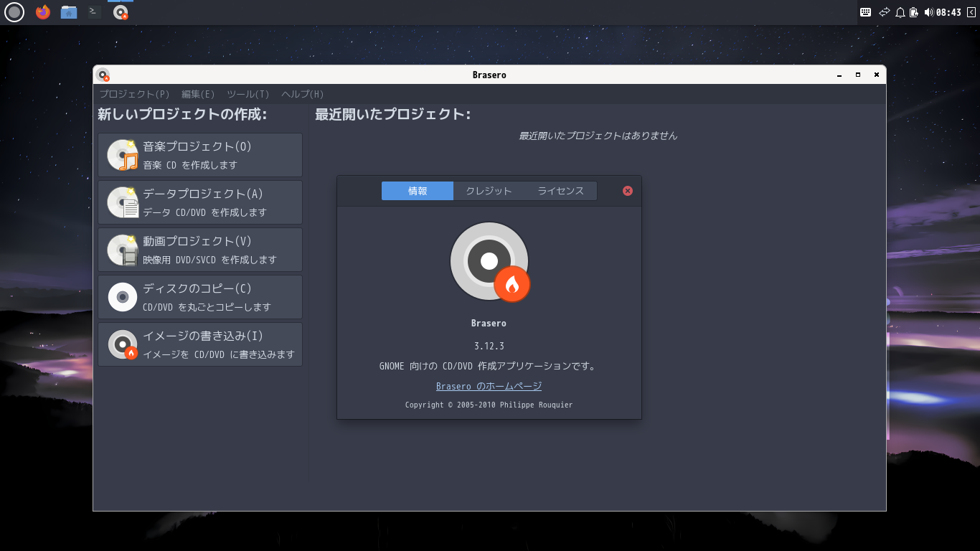The height and width of the screenshot is (551, 980).
Task: Maximize the Brasero window
Action: pyautogui.click(x=857, y=75)
